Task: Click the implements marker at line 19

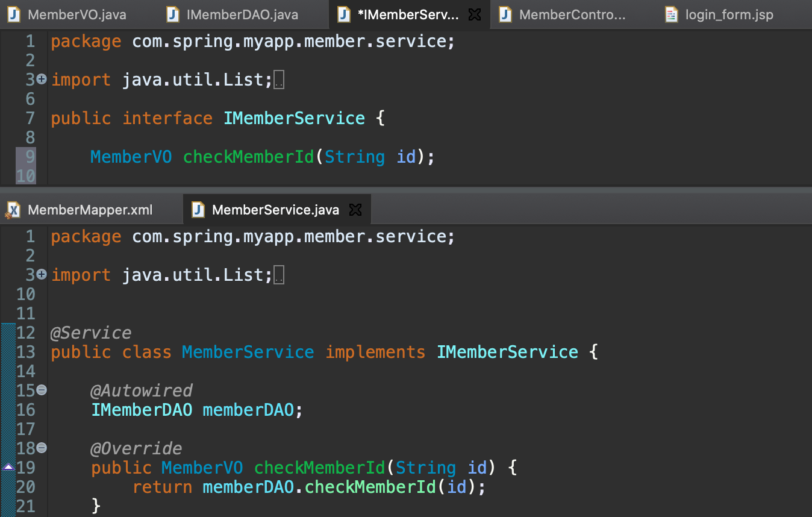Action: (x=8, y=467)
